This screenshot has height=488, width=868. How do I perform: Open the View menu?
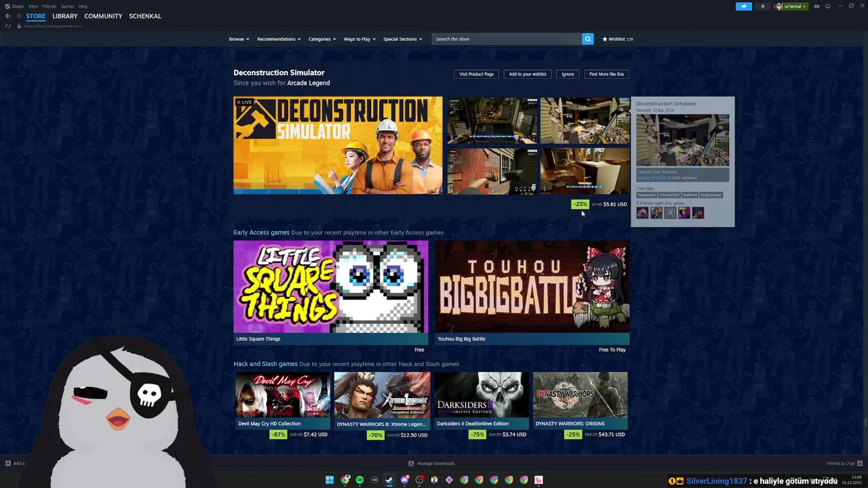(x=33, y=6)
